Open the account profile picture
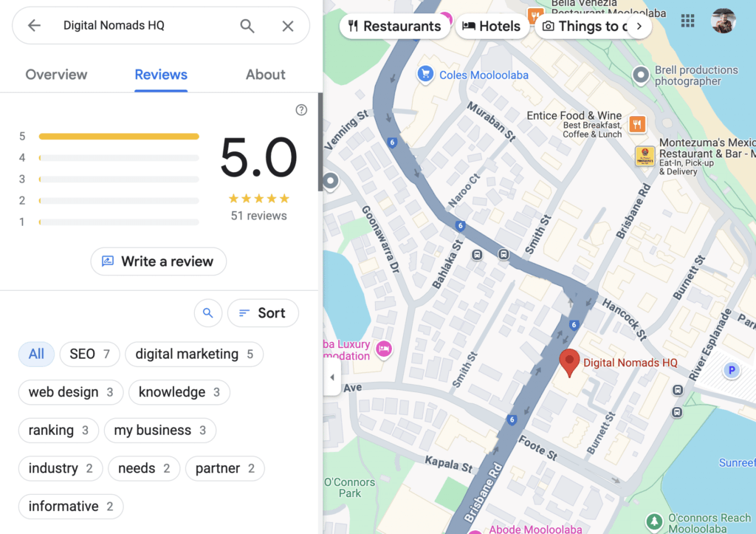 coord(724,21)
